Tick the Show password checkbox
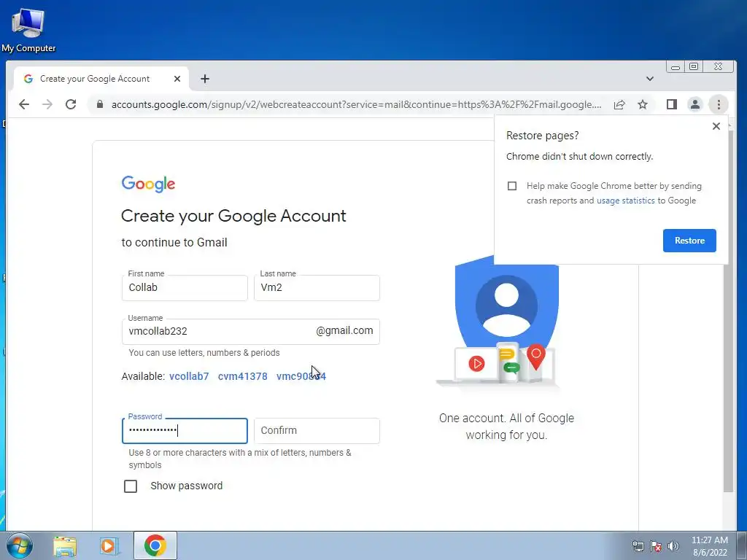This screenshot has width=747, height=560. point(131,486)
